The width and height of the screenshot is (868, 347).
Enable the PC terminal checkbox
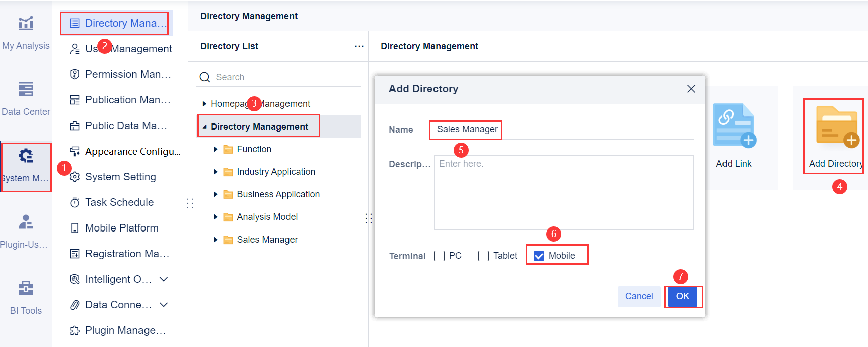click(x=440, y=256)
